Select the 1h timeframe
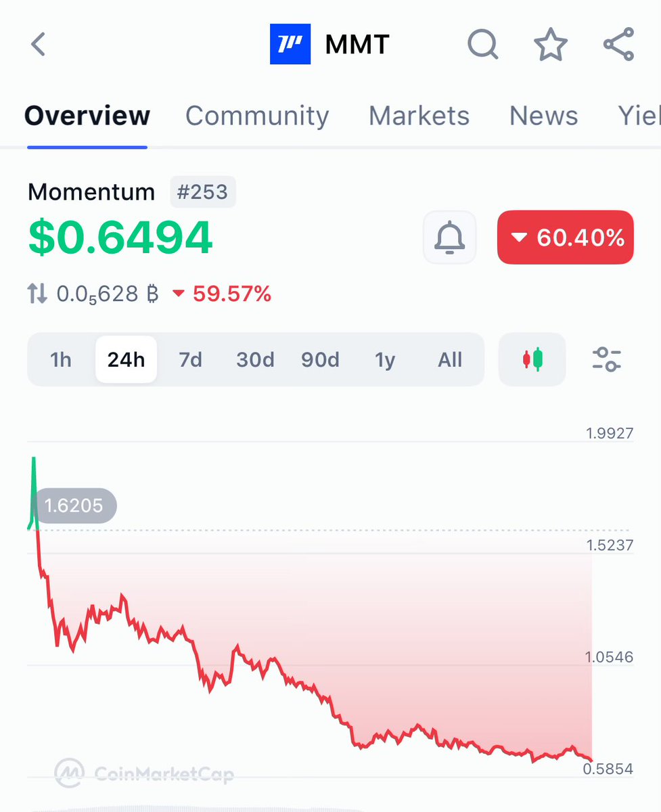The image size is (661, 812). [61, 359]
